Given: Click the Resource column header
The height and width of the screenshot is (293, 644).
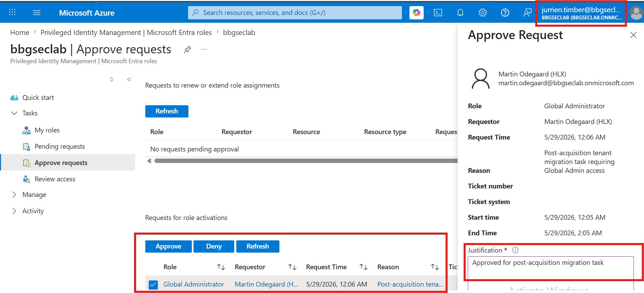Looking at the screenshot, I should (307, 132).
